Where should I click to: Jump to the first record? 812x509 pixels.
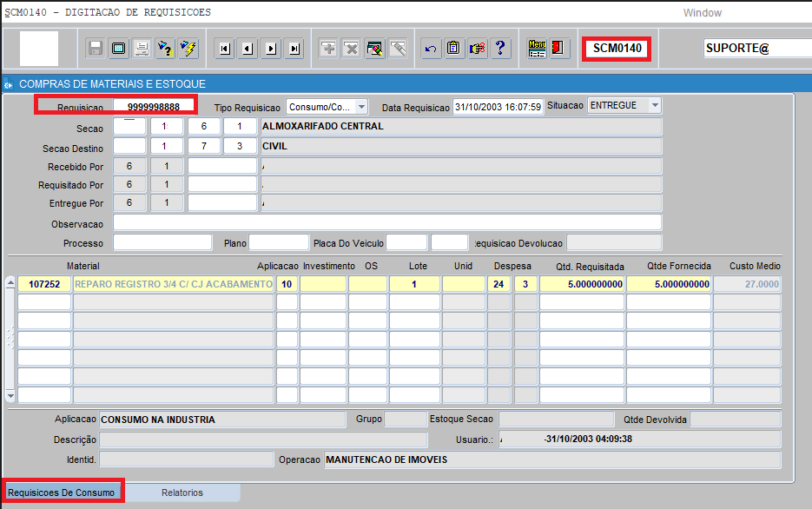pyautogui.click(x=225, y=49)
